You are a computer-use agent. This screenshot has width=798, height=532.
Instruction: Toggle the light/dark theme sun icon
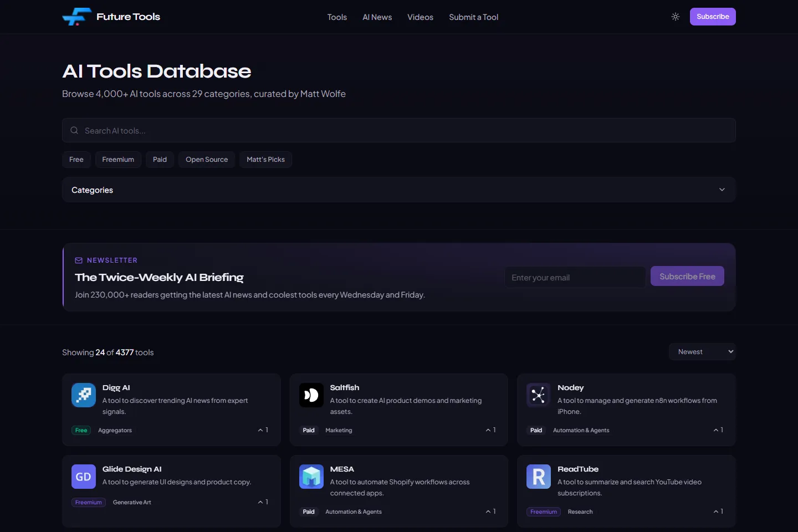pyautogui.click(x=676, y=17)
